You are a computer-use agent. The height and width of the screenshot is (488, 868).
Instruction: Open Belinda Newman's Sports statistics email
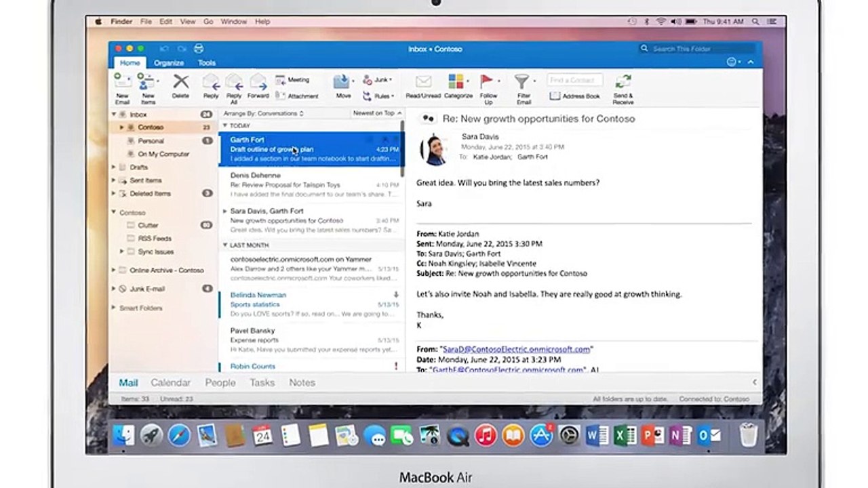pyautogui.click(x=311, y=304)
